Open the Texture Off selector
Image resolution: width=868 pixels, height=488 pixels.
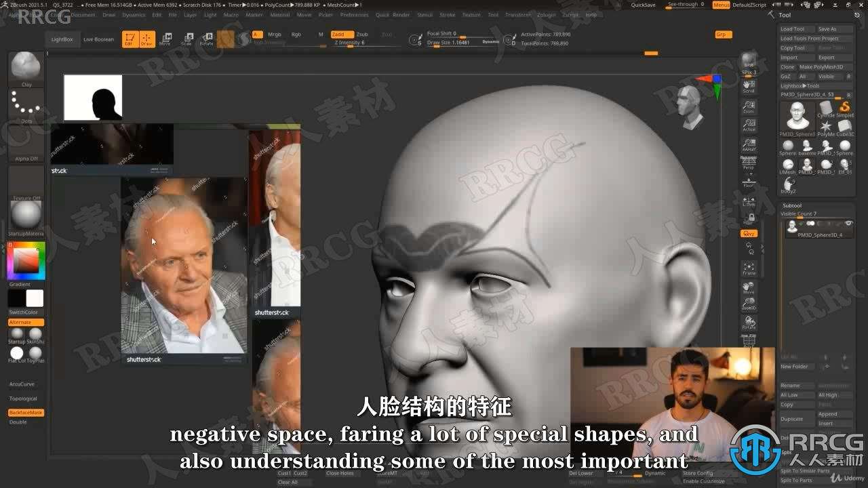26,183
